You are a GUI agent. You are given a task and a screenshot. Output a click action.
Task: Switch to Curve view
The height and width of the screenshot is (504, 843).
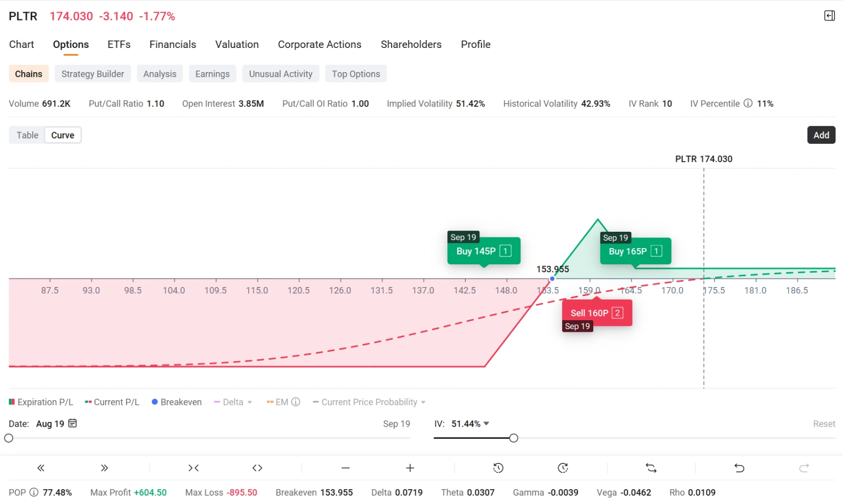tap(63, 135)
